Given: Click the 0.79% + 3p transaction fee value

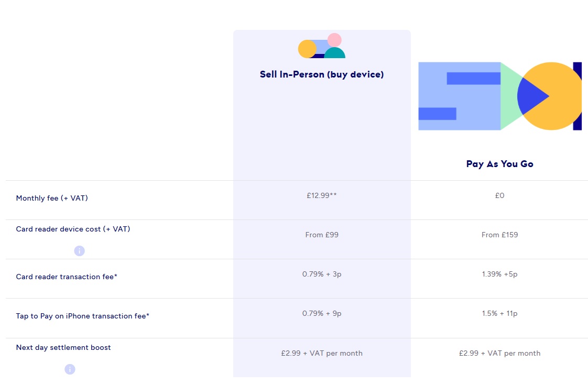Looking at the screenshot, I should [321, 274].
